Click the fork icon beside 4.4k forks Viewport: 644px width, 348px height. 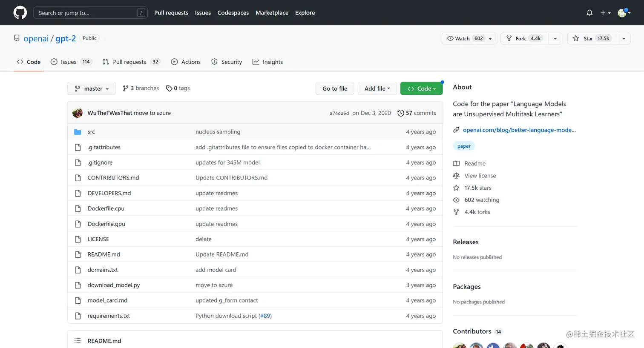[x=456, y=212]
